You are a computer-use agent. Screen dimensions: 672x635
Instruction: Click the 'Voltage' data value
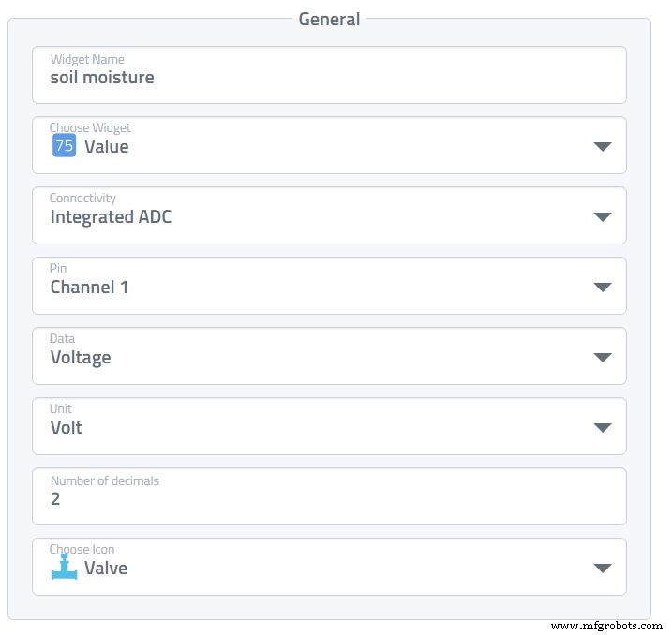(x=81, y=358)
